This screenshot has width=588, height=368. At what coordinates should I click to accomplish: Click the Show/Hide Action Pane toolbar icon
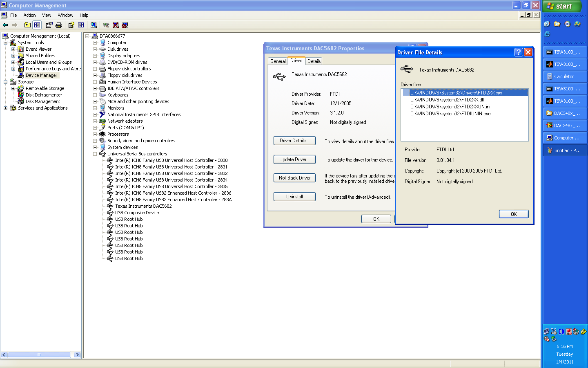[81, 25]
